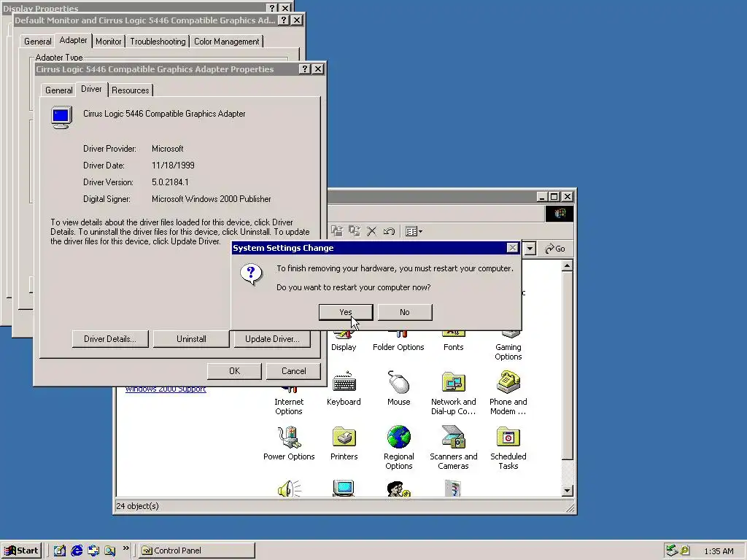Switch to the Resources tab
The width and height of the screenshot is (747, 560).
[x=130, y=90]
